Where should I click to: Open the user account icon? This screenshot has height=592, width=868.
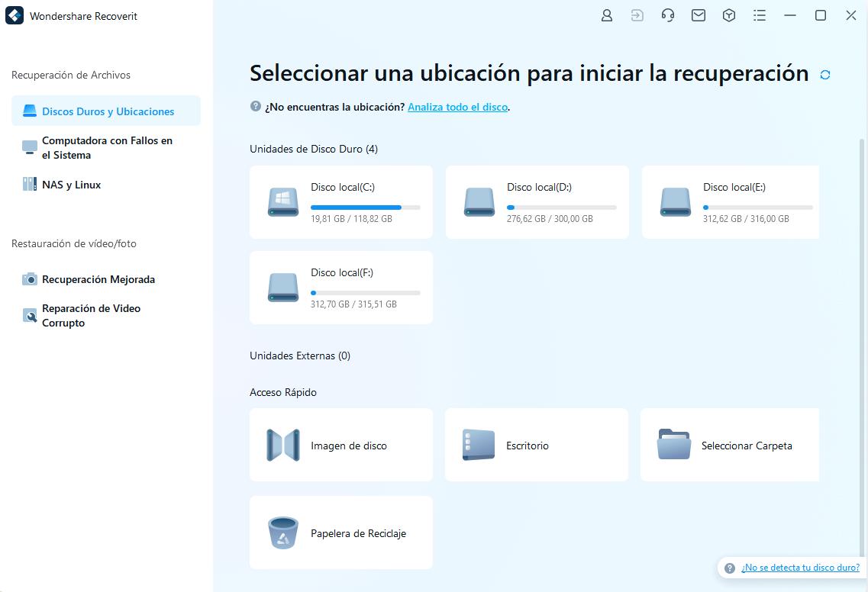[607, 14]
